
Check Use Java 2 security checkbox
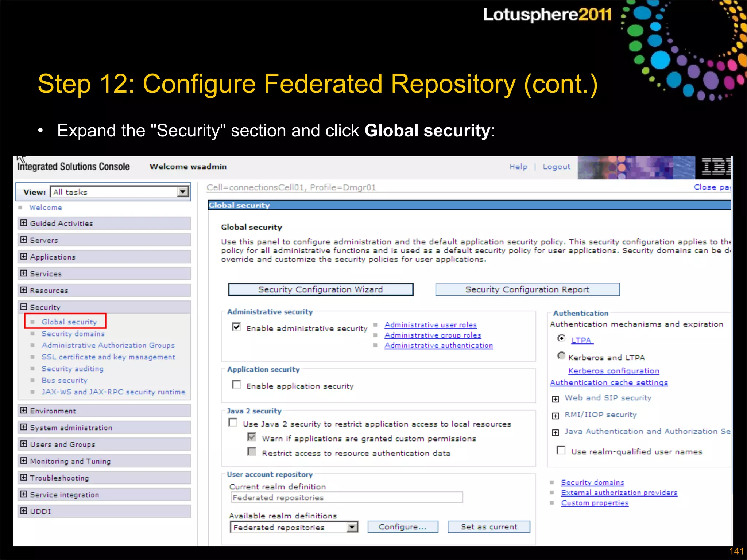click(x=233, y=422)
